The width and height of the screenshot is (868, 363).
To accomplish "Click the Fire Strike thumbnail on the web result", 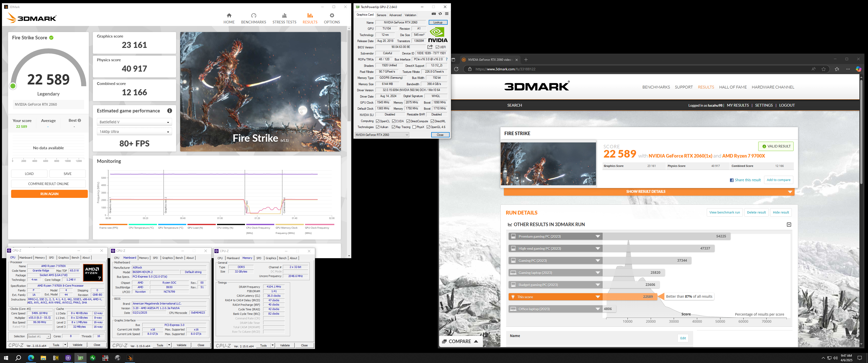I will [548, 164].
